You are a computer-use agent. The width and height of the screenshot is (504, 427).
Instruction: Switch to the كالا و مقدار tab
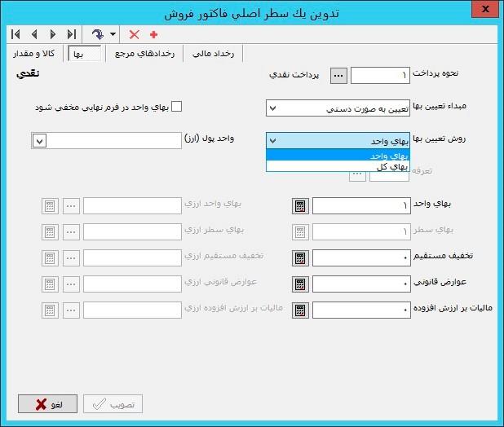32,54
